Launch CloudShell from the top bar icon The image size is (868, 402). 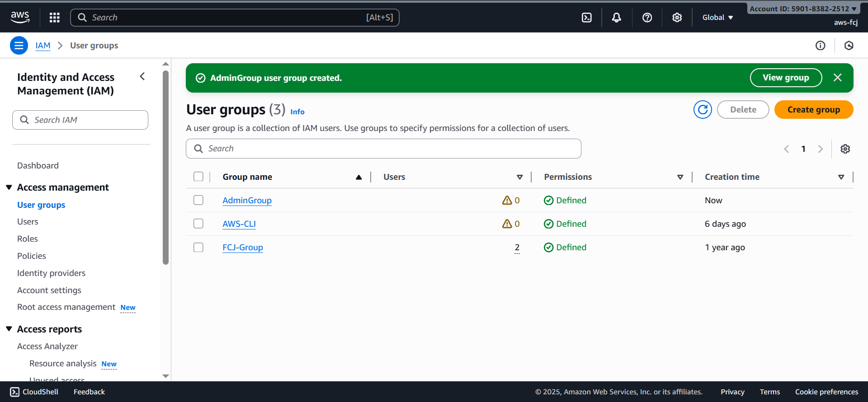586,17
